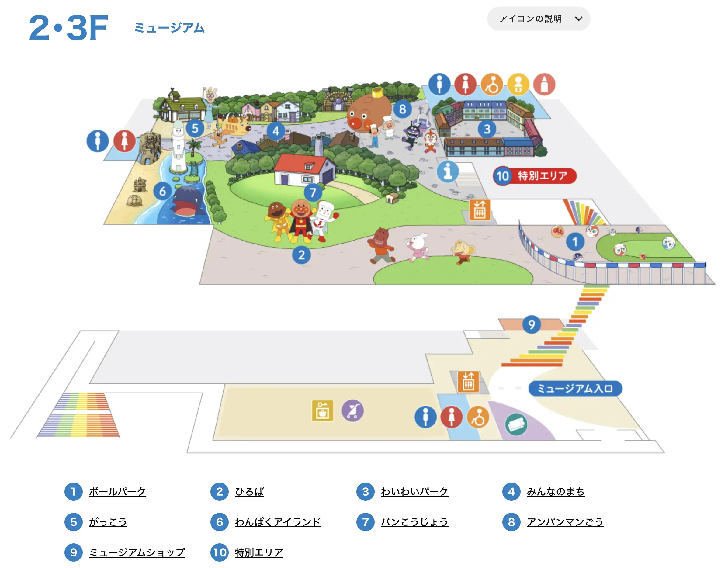Open the みんなのまち link
This screenshot has height=568, width=728.
(556, 491)
